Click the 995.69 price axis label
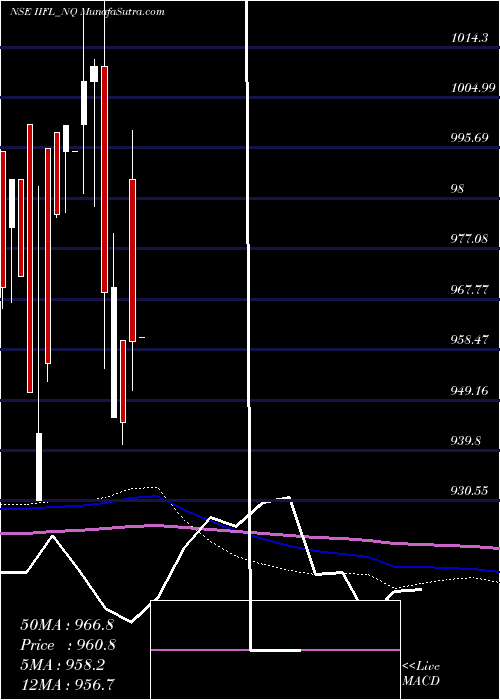500x700 pixels. 469,138
